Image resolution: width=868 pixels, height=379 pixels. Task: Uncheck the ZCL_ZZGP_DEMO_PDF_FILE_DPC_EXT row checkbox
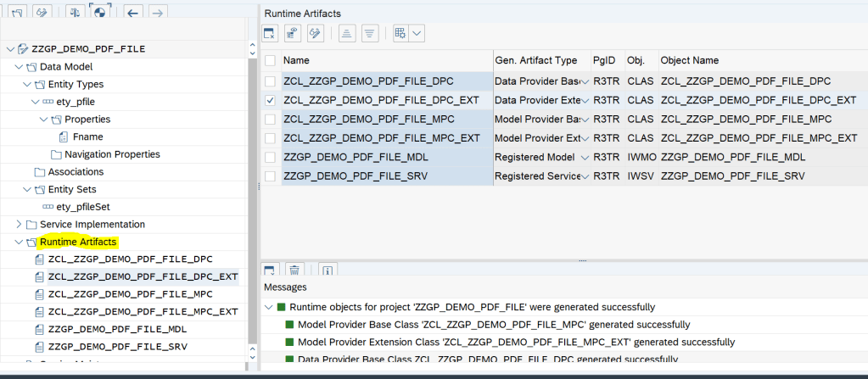270,100
